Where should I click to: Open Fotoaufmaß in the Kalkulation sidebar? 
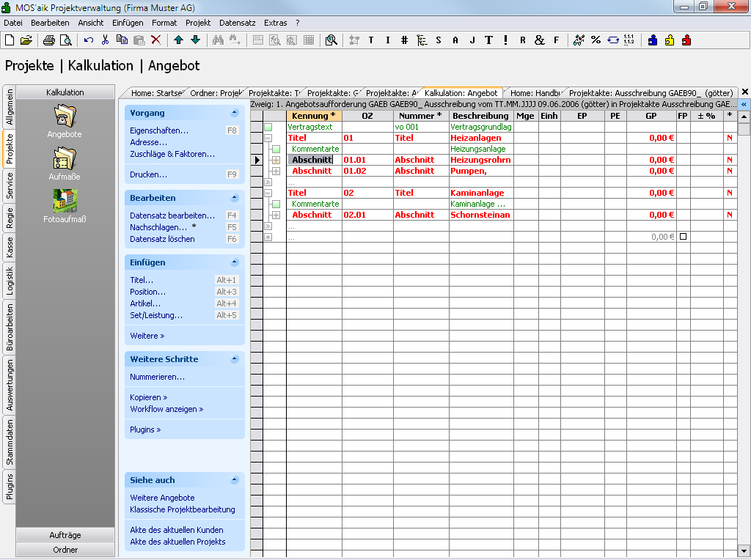pos(65,207)
